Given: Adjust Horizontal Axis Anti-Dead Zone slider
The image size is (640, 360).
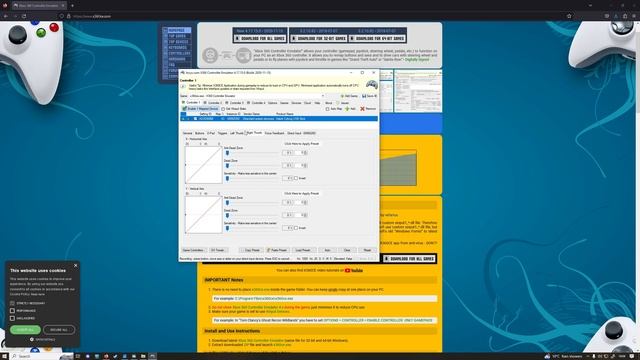Looking at the screenshot, I should 227,153.
